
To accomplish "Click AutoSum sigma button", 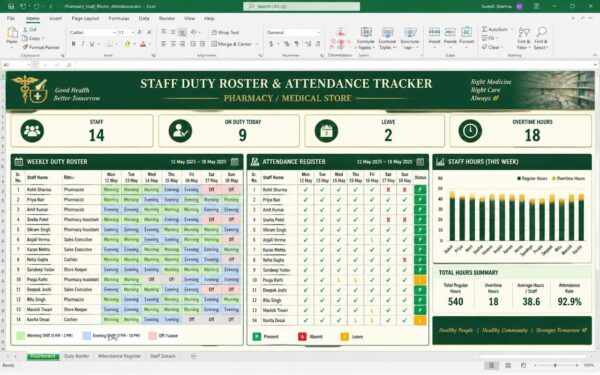I will tap(495, 29).
